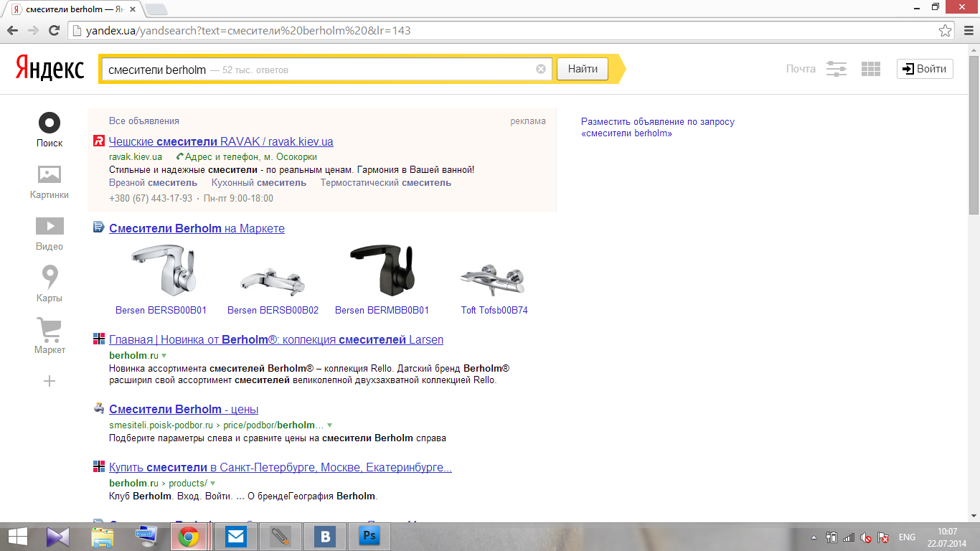
Task: Click the Яндекс logo
Action: click(50, 70)
